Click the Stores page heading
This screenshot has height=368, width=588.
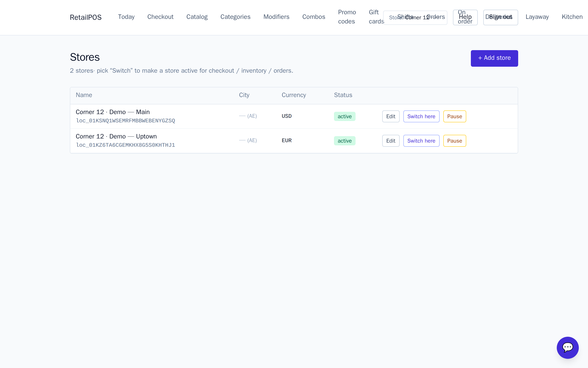pyautogui.click(x=85, y=57)
